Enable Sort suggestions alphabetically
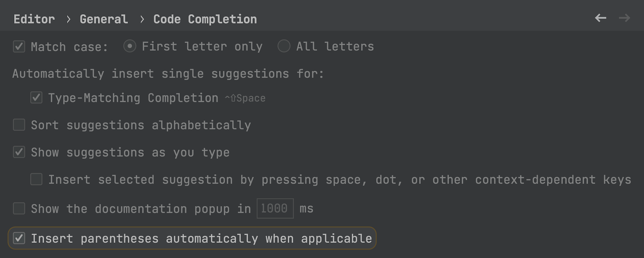 click(19, 125)
